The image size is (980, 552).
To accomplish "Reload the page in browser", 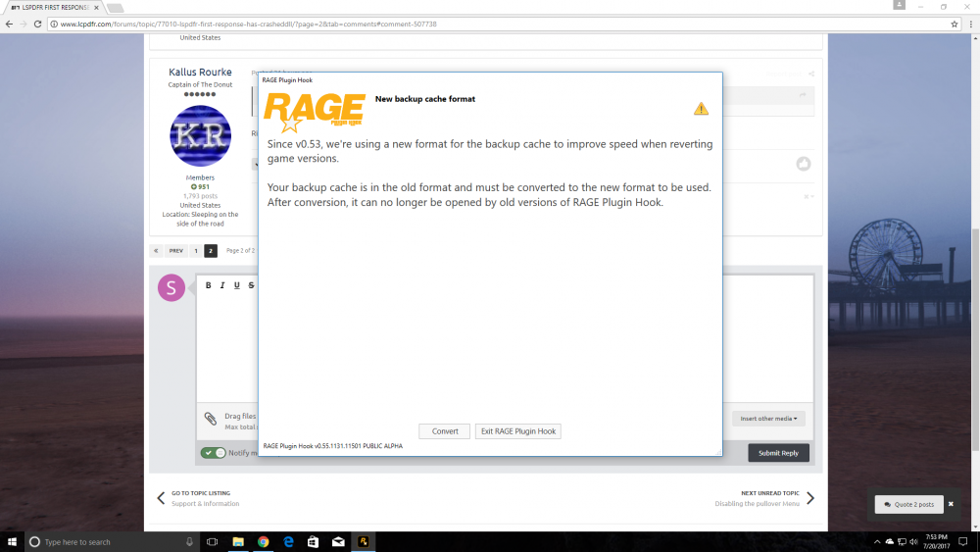I will 37,24.
